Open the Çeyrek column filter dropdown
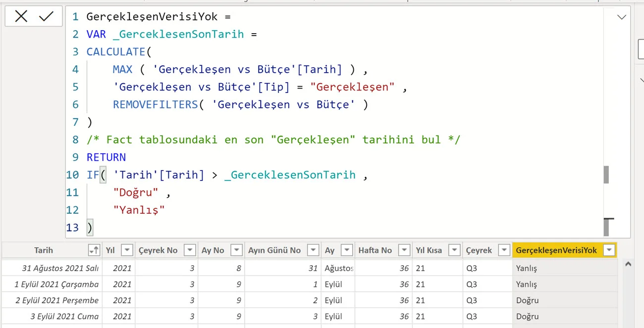This screenshot has width=644, height=328. click(504, 251)
